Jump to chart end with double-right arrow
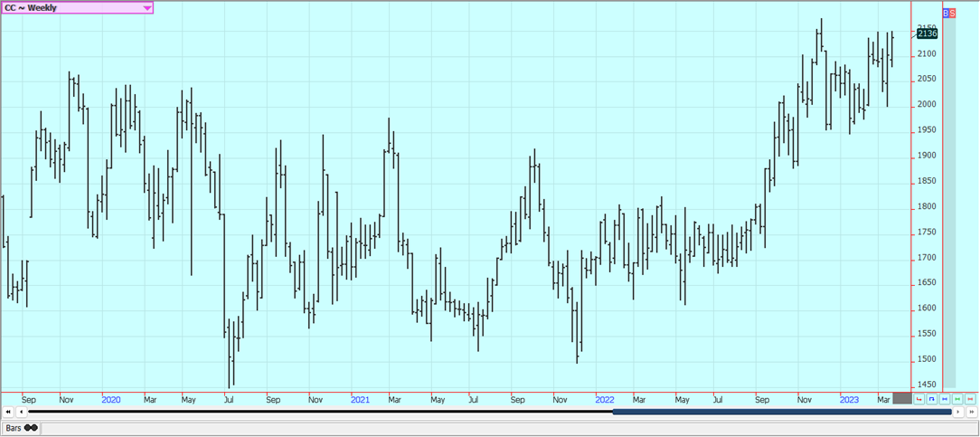The width and height of the screenshot is (980, 437). (972, 412)
